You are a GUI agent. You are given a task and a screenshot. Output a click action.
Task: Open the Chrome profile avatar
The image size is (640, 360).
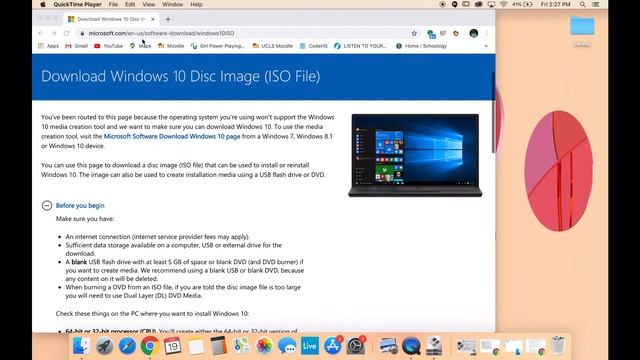[x=473, y=33]
